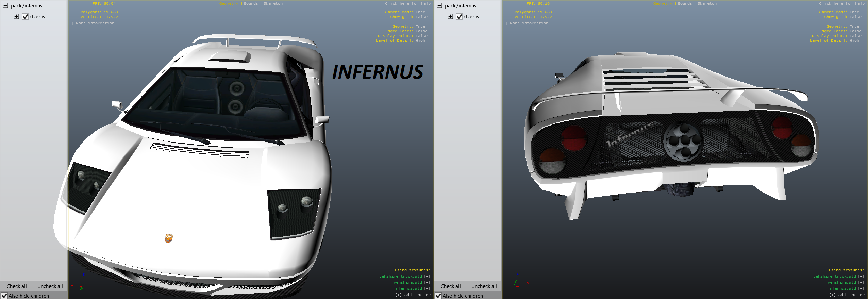The width and height of the screenshot is (868, 300).
Task: Click Uncheck all in left window
Action: coord(50,286)
